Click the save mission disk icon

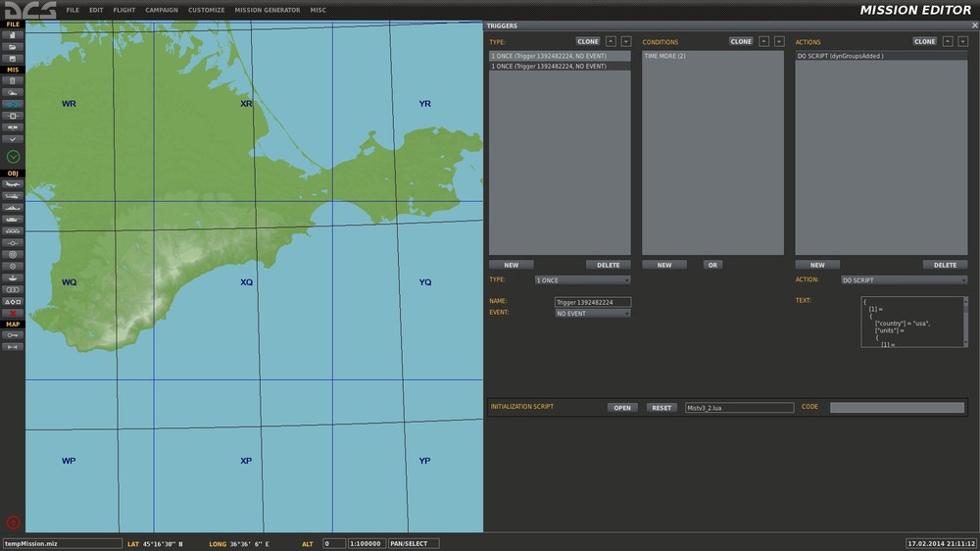pyautogui.click(x=13, y=59)
